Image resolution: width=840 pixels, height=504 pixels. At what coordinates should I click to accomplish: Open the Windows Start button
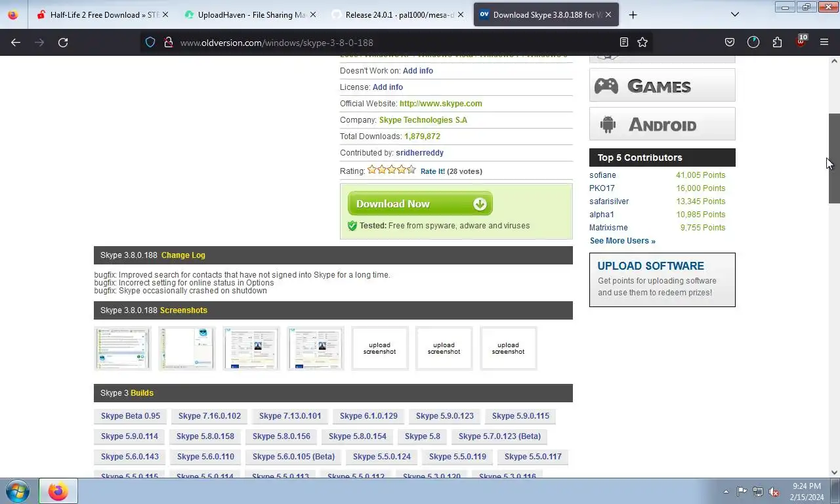click(x=17, y=491)
